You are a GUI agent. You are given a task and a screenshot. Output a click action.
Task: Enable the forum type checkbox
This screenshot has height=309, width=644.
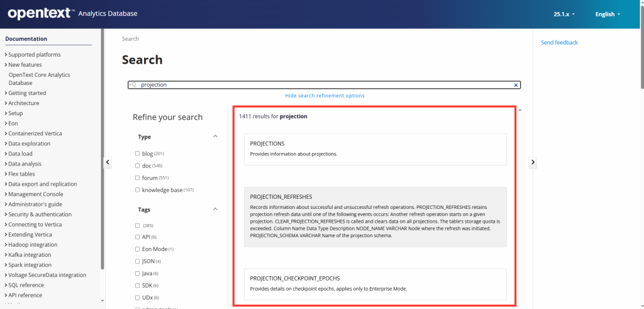pyautogui.click(x=138, y=178)
